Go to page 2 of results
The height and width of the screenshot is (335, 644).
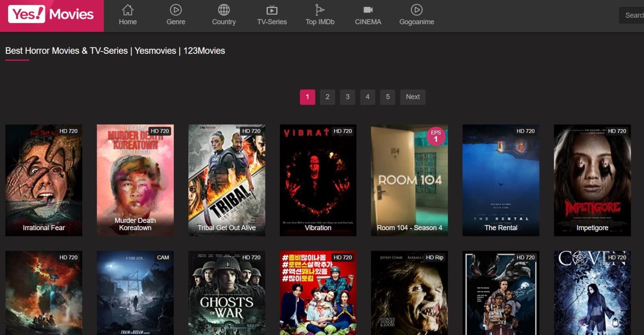click(327, 97)
